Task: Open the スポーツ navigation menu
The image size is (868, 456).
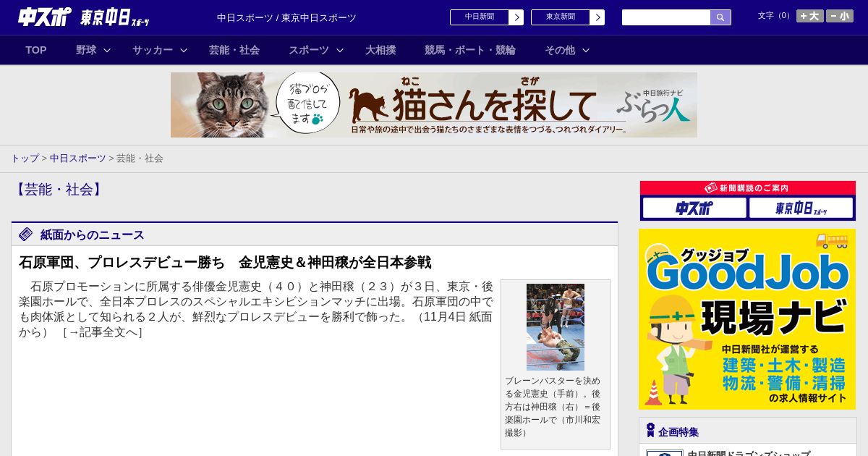Action: (x=309, y=50)
